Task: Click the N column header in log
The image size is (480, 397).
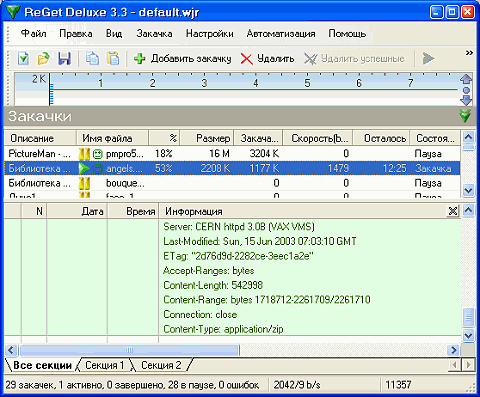Action: (x=34, y=211)
